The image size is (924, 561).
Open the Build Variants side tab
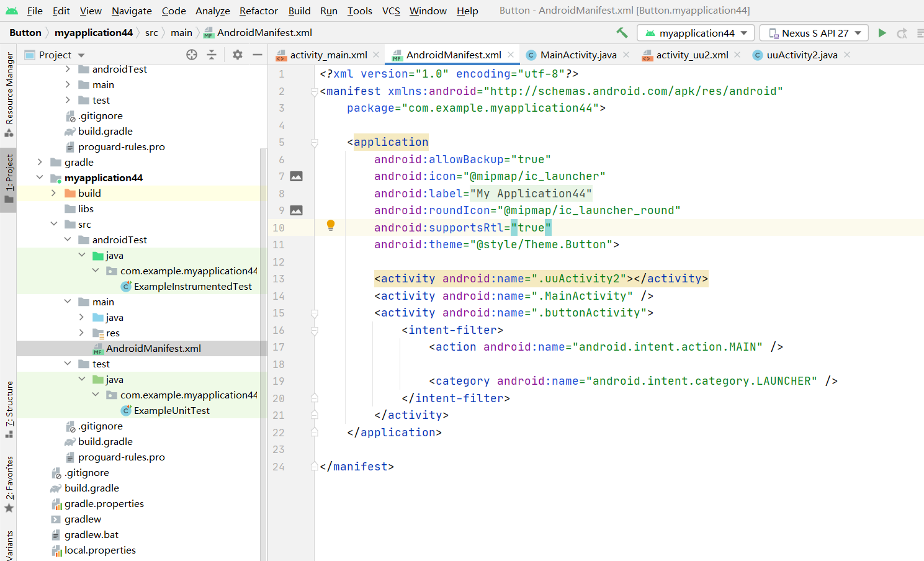[9, 545]
